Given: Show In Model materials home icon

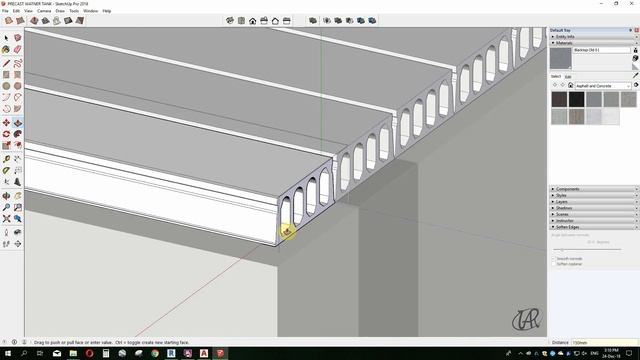Looking at the screenshot, I should pos(571,85).
